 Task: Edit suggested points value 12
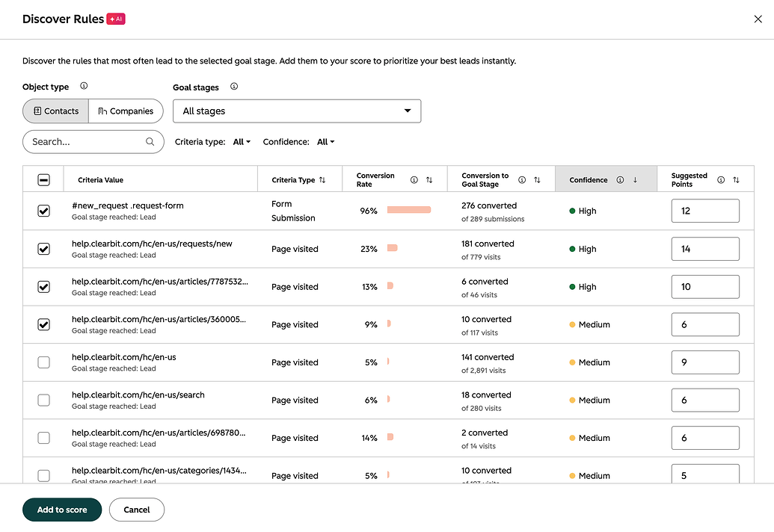pos(705,211)
